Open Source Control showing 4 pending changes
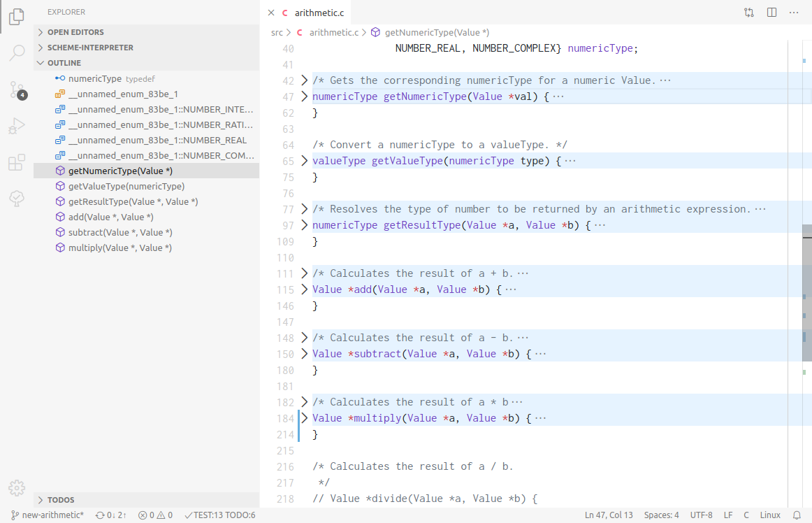 [17, 87]
